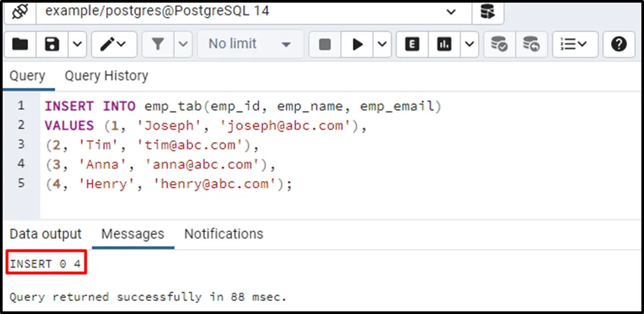The image size is (644, 314).
Task: Click the Save File icon
Action: [x=52, y=45]
